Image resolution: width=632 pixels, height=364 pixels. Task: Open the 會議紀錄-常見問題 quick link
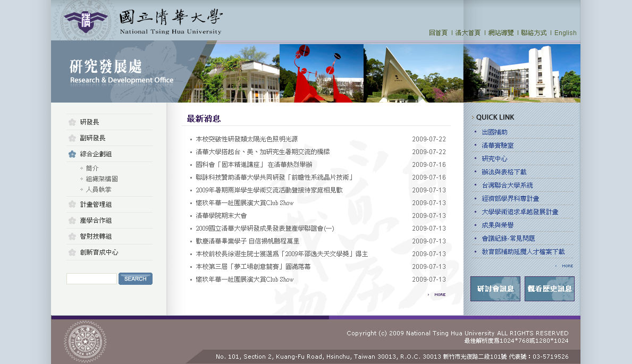[x=508, y=239]
